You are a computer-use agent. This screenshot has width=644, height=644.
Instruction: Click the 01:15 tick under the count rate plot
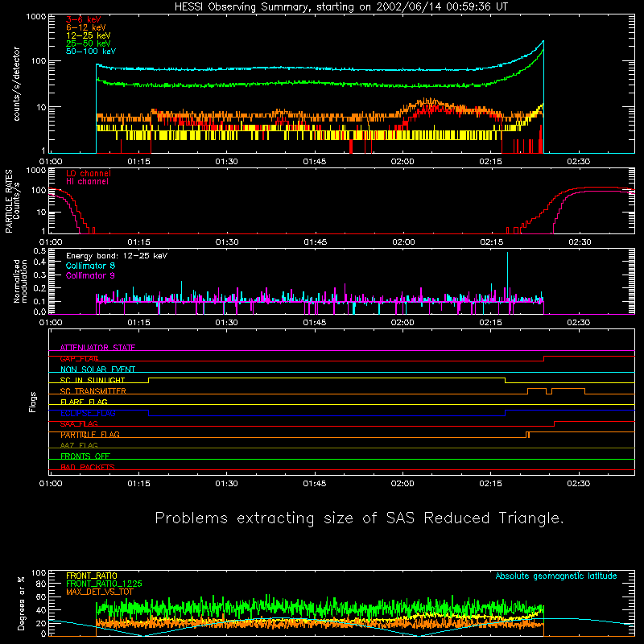point(138,162)
